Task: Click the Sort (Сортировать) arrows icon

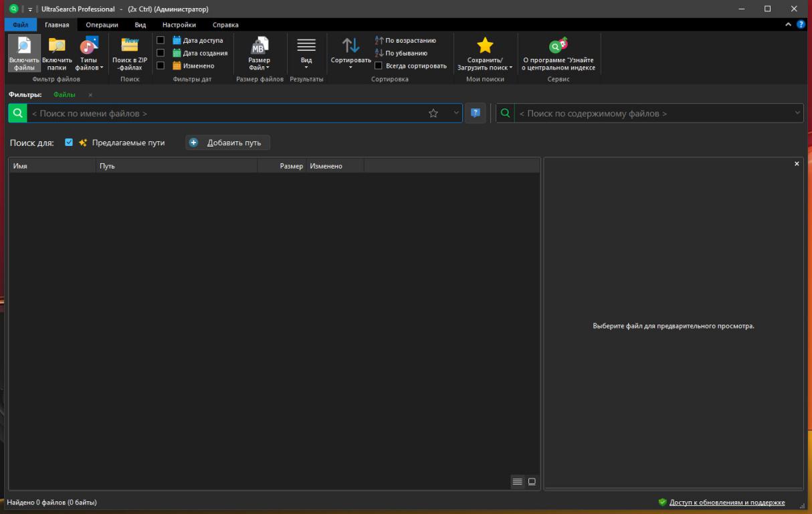Action: pos(350,46)
